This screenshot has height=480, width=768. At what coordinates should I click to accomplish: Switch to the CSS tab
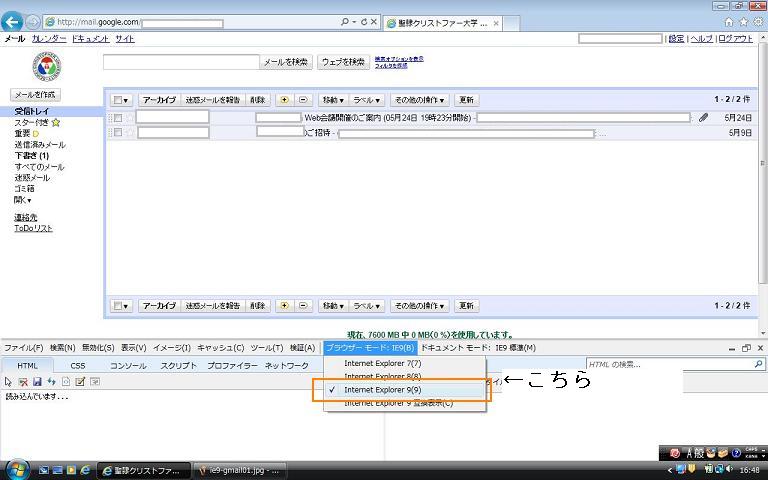tap(77, 365)
